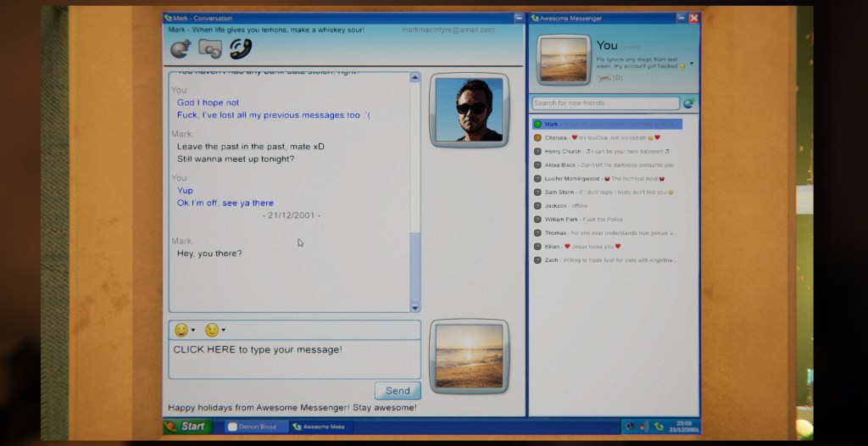Click the chat scrollbar down arrow
The height and width of the screenshot is (446, 868).
tap(415, 307)
